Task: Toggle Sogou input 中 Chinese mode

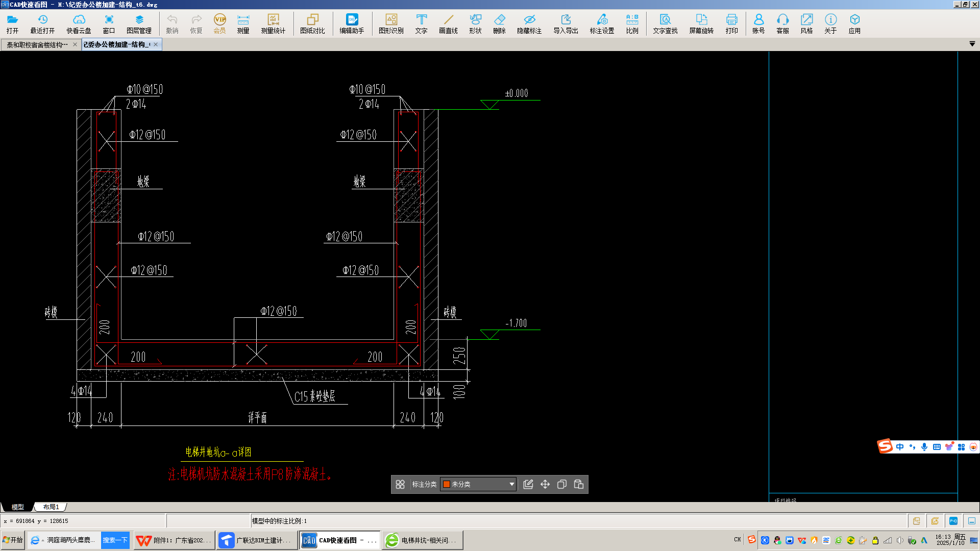Action: pos(900,447)
